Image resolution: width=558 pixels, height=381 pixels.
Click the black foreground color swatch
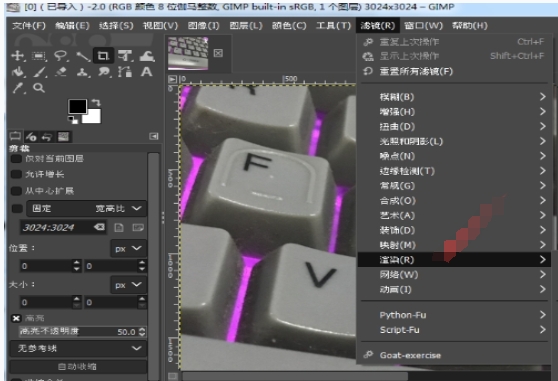[x=77, y=107]
